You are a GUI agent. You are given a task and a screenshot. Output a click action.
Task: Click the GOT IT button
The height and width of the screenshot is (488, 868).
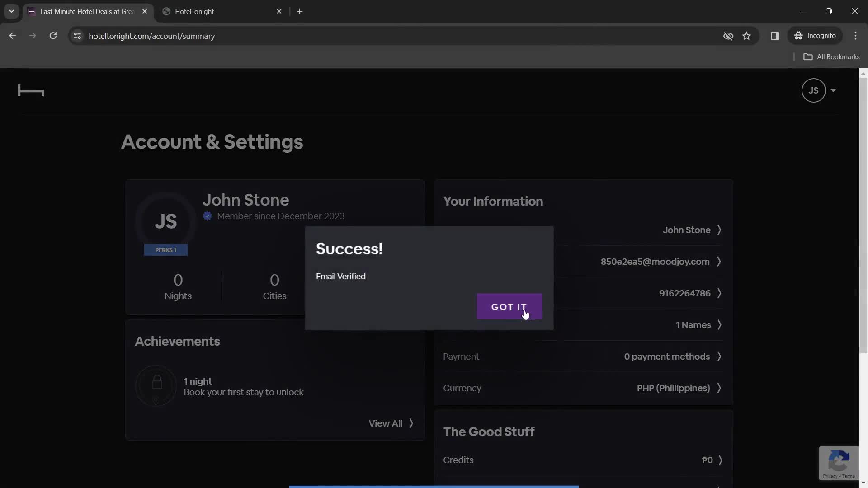tap(509, 306)
